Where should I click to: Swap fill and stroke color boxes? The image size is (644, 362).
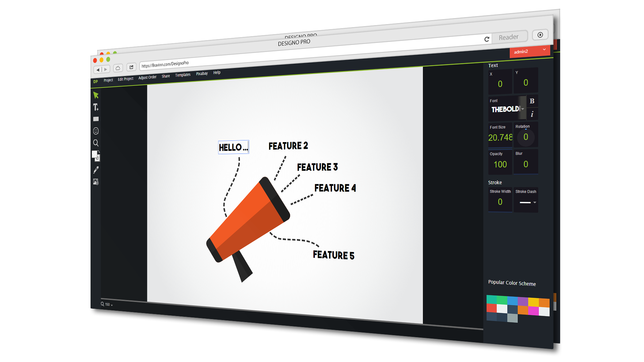[x=99, y=152]
